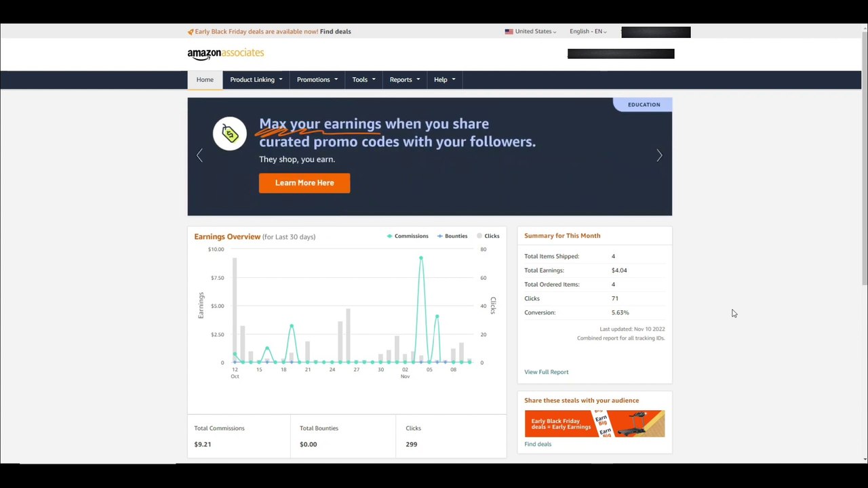Expand the Reports menu

tap(405, 80)
